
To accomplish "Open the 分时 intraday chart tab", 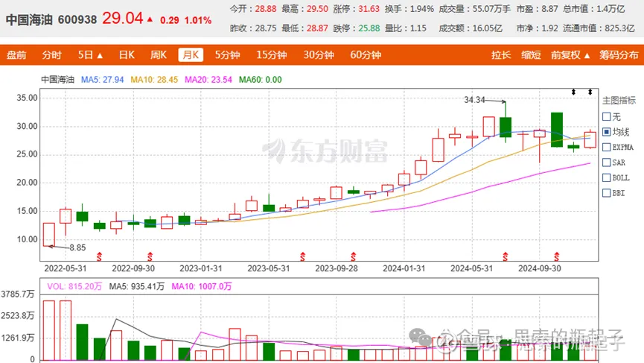I will click(x=52, y=55).
